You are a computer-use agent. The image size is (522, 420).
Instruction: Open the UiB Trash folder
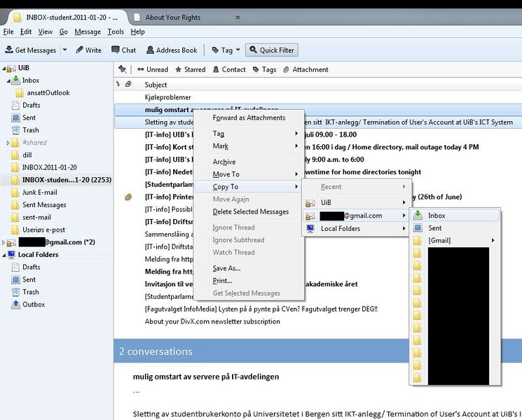point(31,130)
